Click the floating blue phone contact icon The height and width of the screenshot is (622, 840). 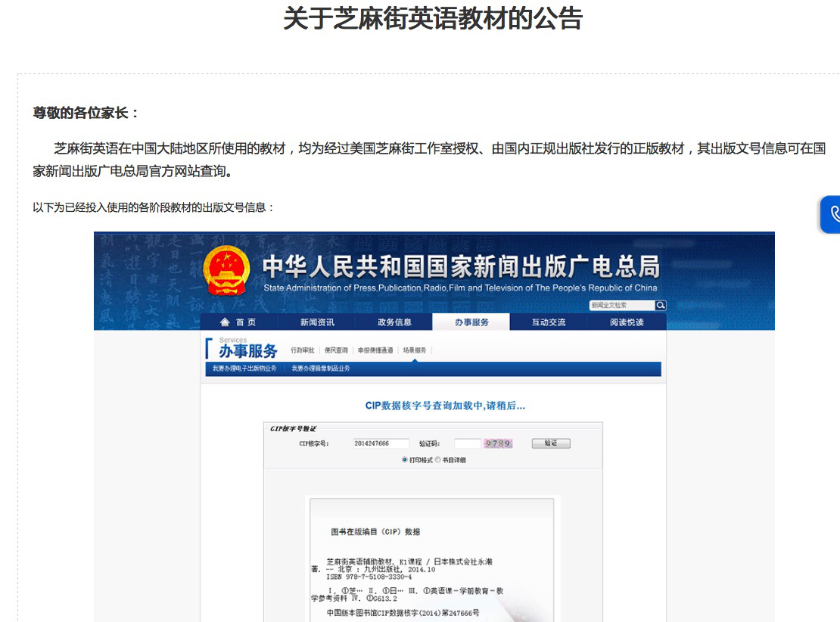(831, 214)
